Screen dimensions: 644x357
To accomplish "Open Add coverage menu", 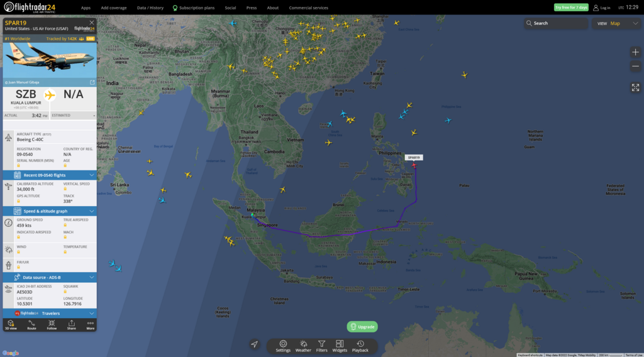I will pos(114,8).
